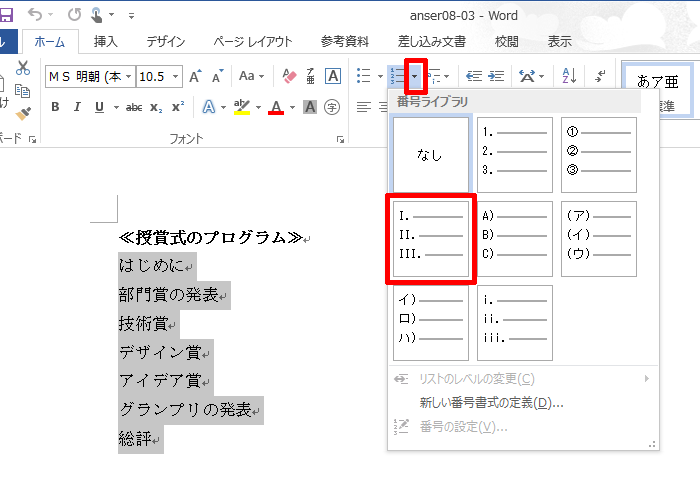700x480 pixels.
Task: Toggle subscript formatting
Action: (x=156, y=108)
